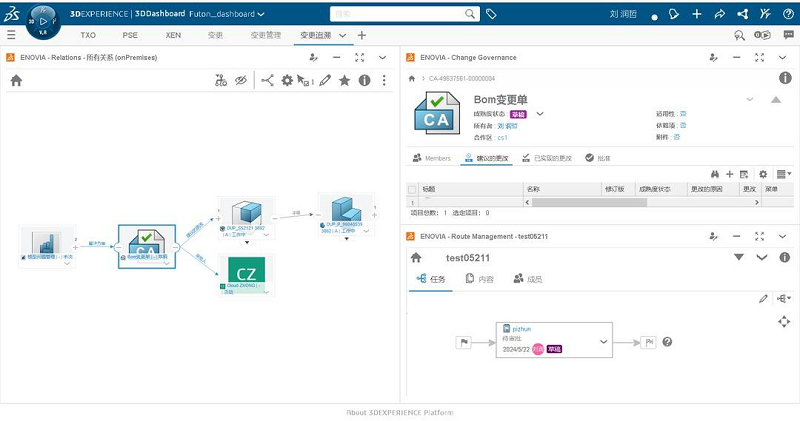Tick the select-all checkbox in table header

[411, 188]
